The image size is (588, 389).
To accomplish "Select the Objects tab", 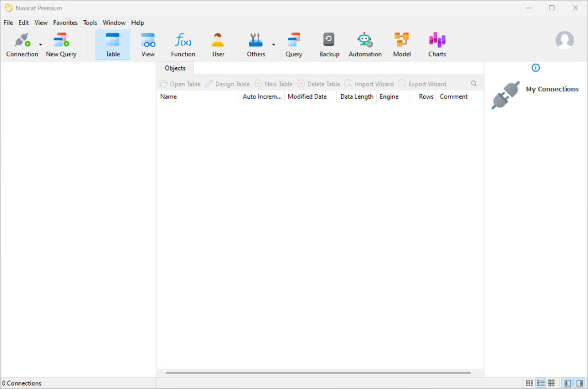I will (175, 68).
